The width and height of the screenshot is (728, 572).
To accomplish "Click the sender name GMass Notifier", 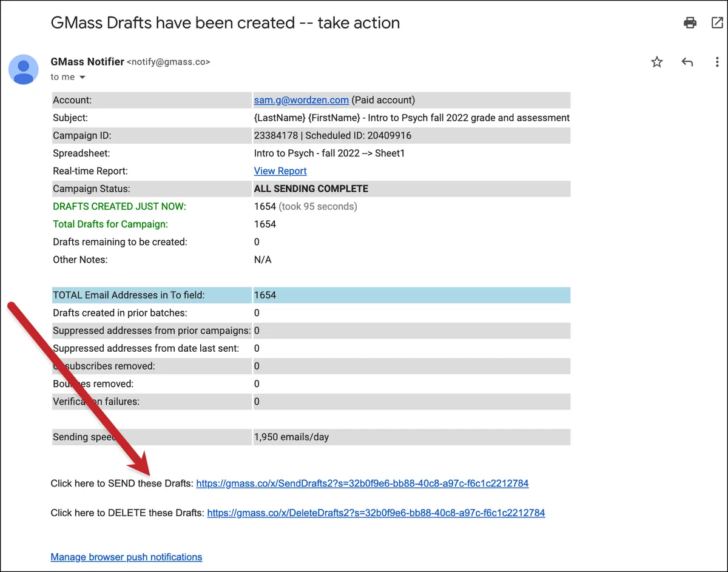I will click(x=87, y=61).
